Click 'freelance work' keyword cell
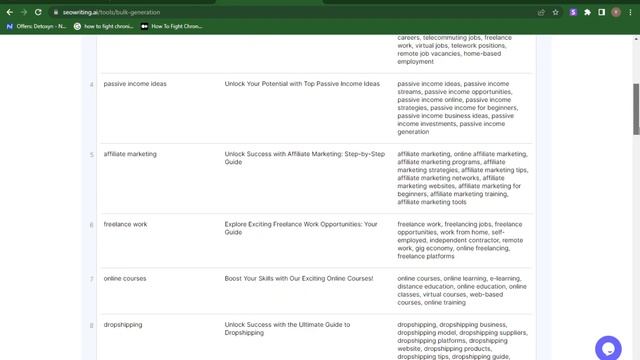The height and width of the screenshot is (360, 640). 125,224
